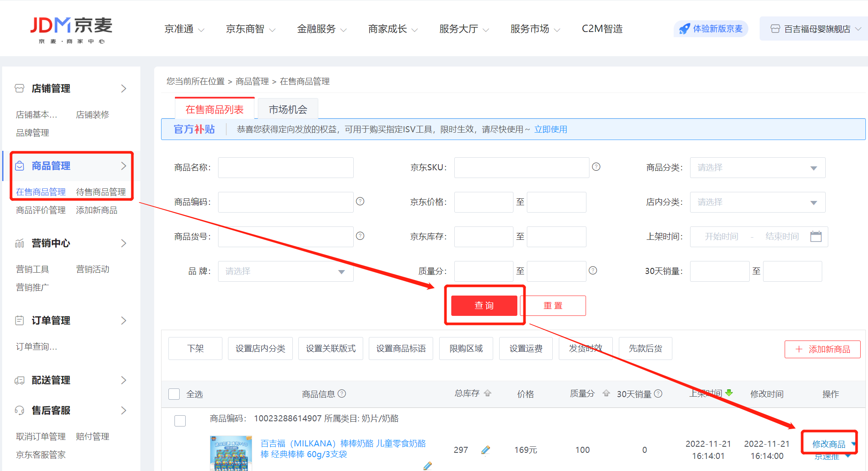Click the 配送管理 truck icon
The width and height of the screenshot is (868, 471).
19,380
